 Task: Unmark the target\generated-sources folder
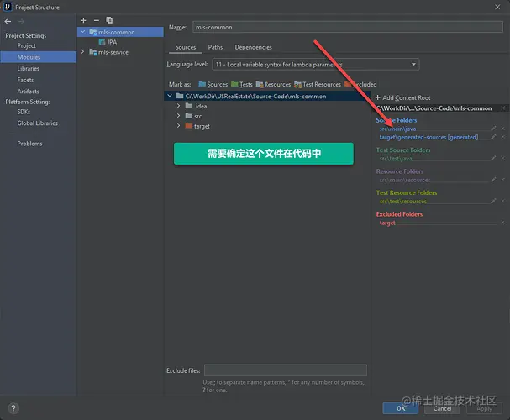[x=502, y=137]
